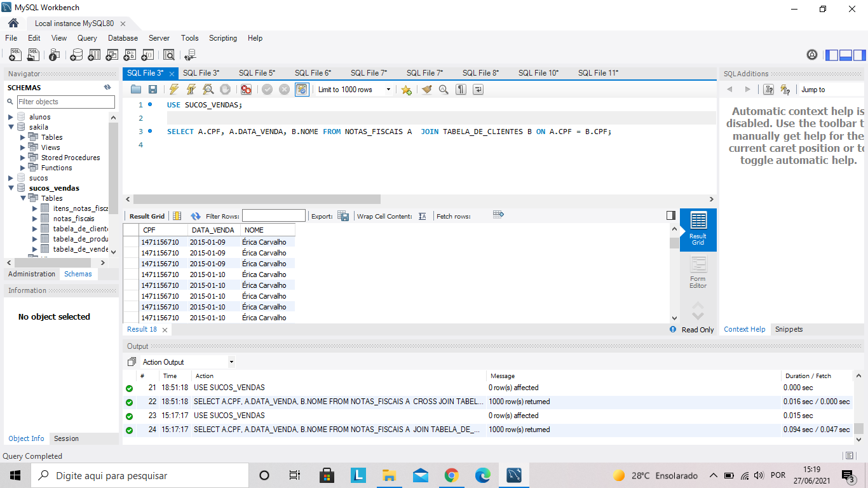This screenshot has height=488, width=868.
Task: Rollback the current transaction icon
Action: click(x=284, y=90)
